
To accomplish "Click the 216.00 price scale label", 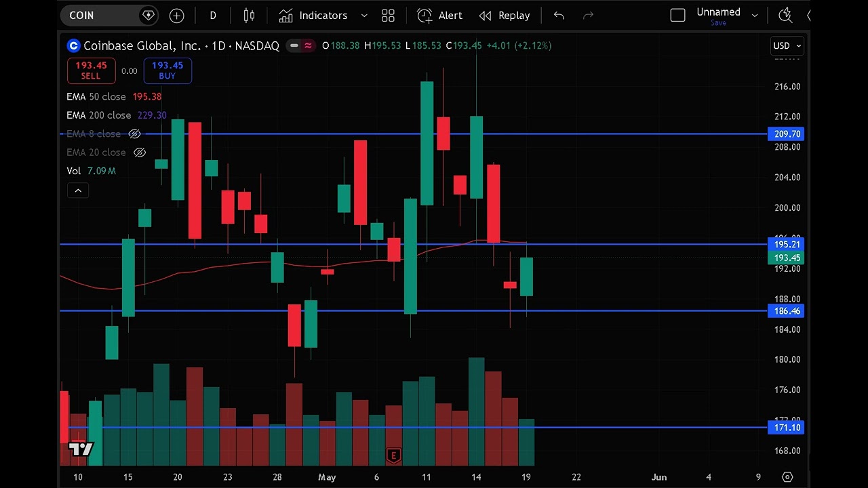I will [x=787, y=87].
